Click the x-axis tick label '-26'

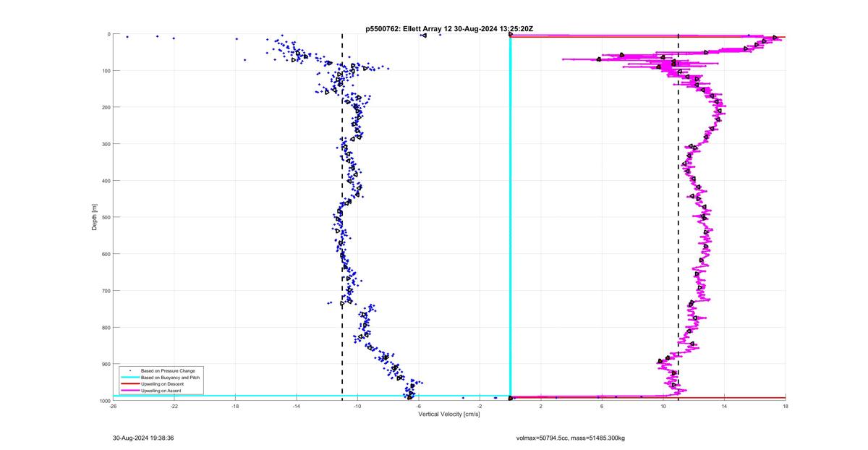[113, 406]
